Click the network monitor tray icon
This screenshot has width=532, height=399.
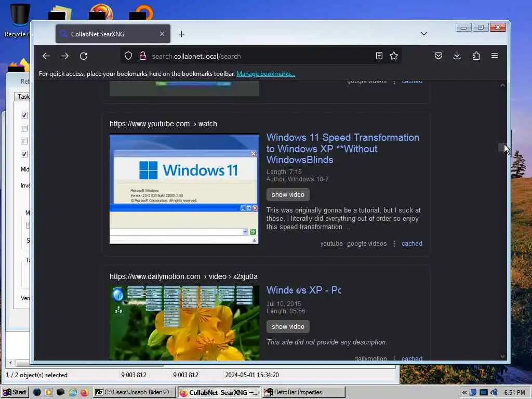(x=484, y=393)
